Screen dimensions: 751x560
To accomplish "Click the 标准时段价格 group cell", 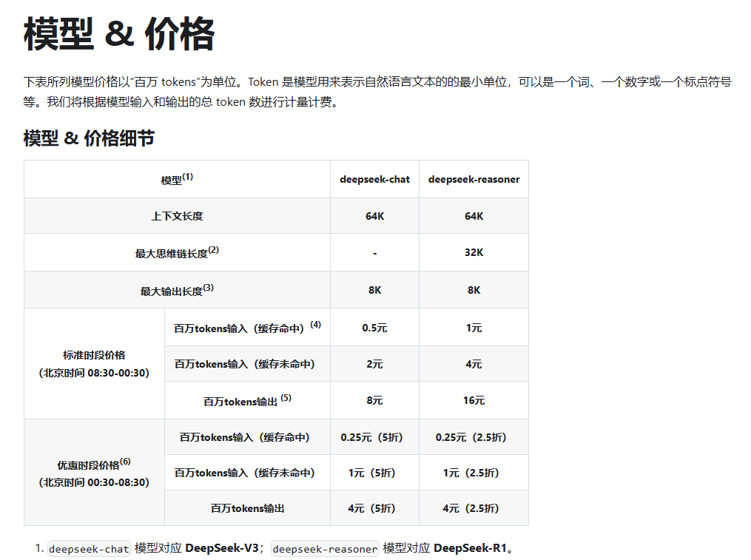I will [x=94, y=363].
